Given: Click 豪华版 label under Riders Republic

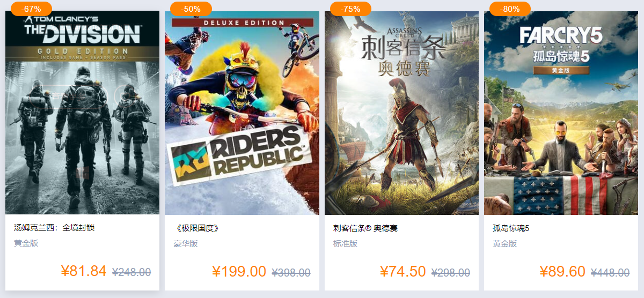Looking at the screenshot, I should coord(186,243).
